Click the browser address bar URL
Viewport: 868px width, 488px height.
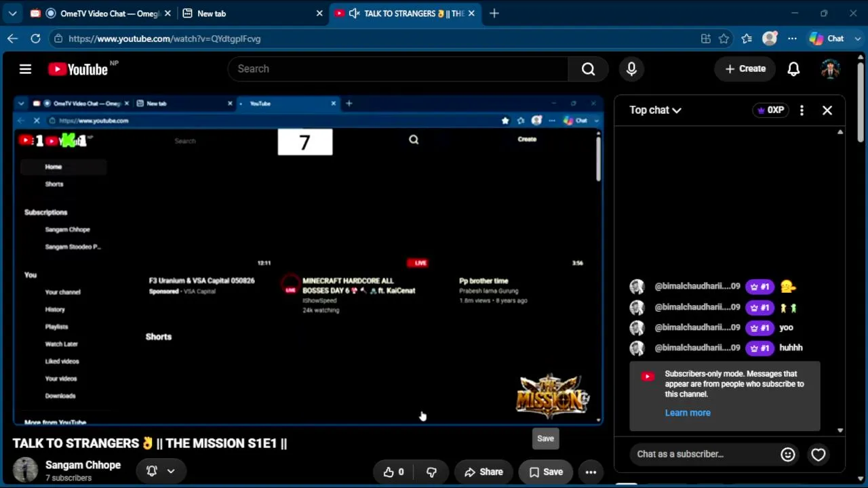coord(165,39)
